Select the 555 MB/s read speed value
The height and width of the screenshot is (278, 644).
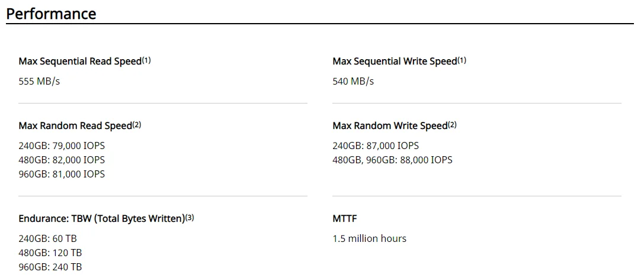click(x=39, y=81)
